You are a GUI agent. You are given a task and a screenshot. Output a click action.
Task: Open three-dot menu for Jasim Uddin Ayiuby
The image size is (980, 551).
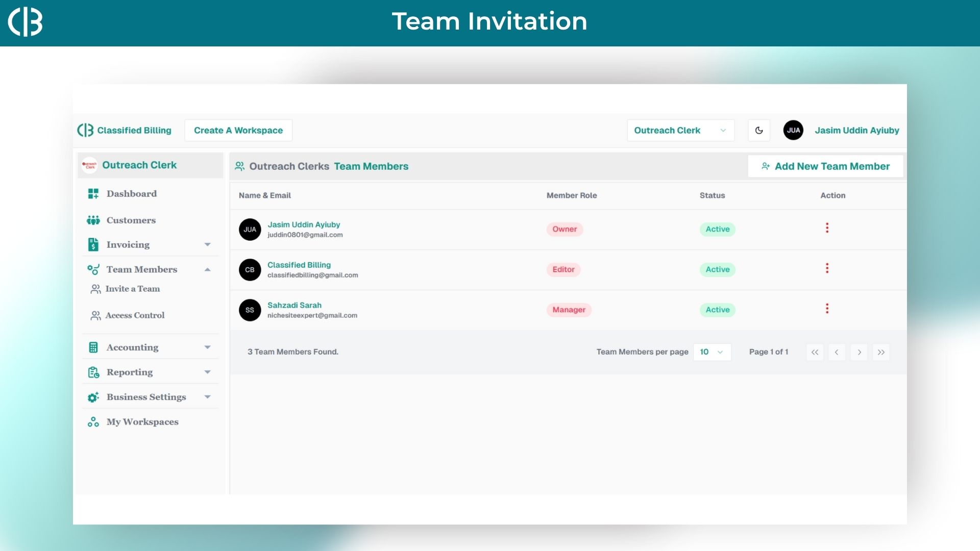point(827,228)
